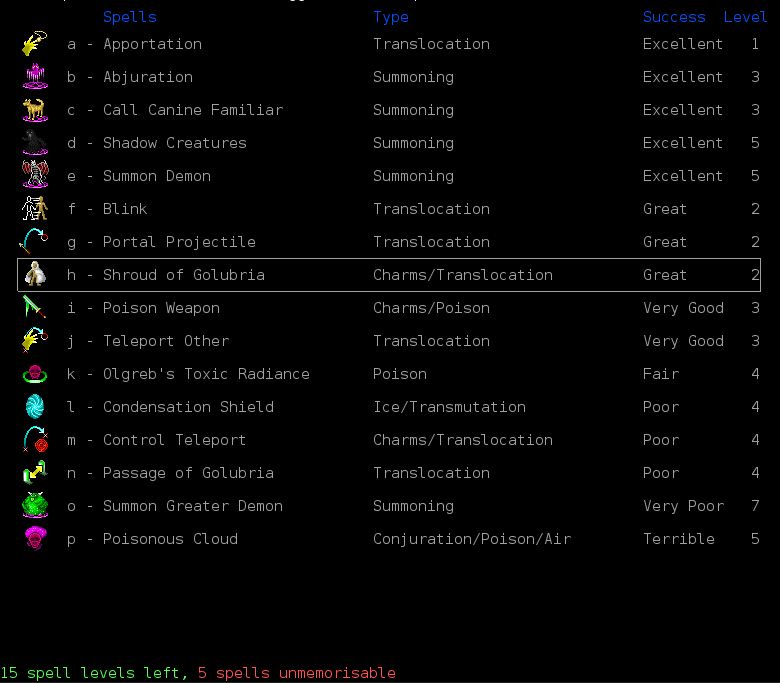This screenshot has height=683, width=780.
Task: Click the Shadow Creatures spell icon
Action: [x=35, y=143]
